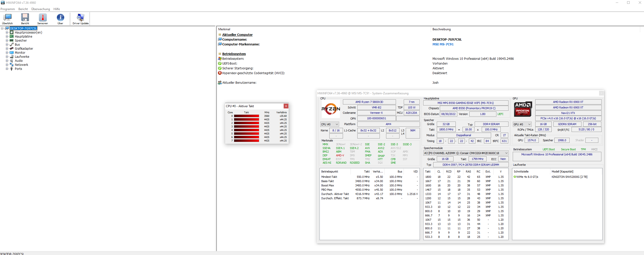Open the Speichermodule Corsair DIMM dropdown
Viewport: 644px width, 255px height.
466,153
